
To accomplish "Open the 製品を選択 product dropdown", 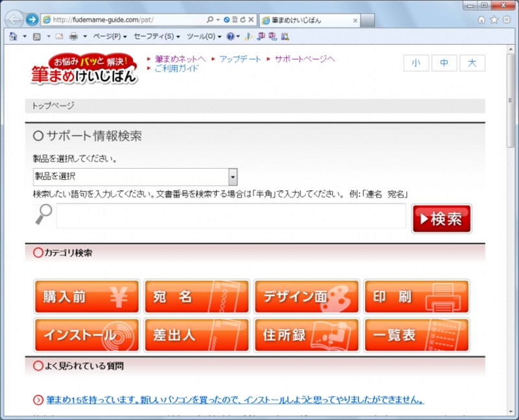I will pyautogui.click(x=134, y=176).
